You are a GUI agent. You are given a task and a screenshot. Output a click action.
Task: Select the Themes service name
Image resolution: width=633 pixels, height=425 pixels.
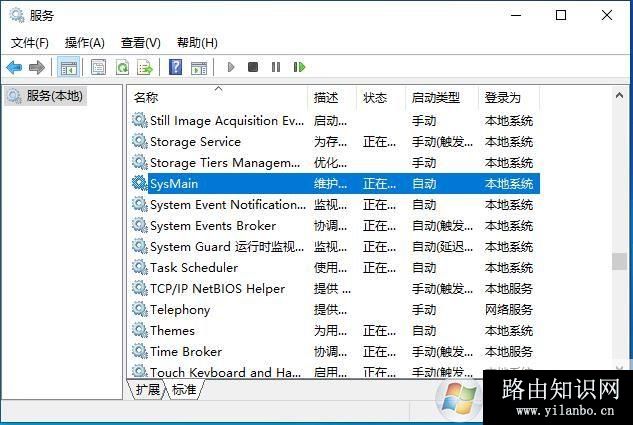[172, 331]
